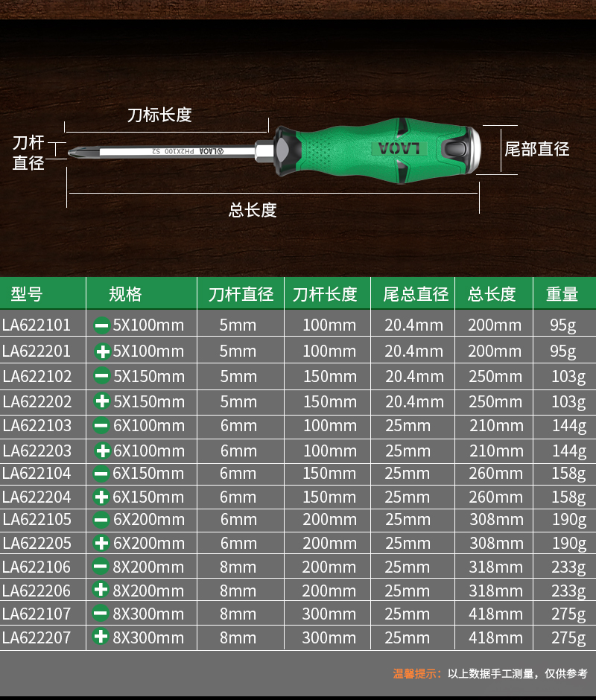This screenshot has width=596, height=700.
Task: Click the 233g weight in the LA622106 row
Action: point(568,568)
